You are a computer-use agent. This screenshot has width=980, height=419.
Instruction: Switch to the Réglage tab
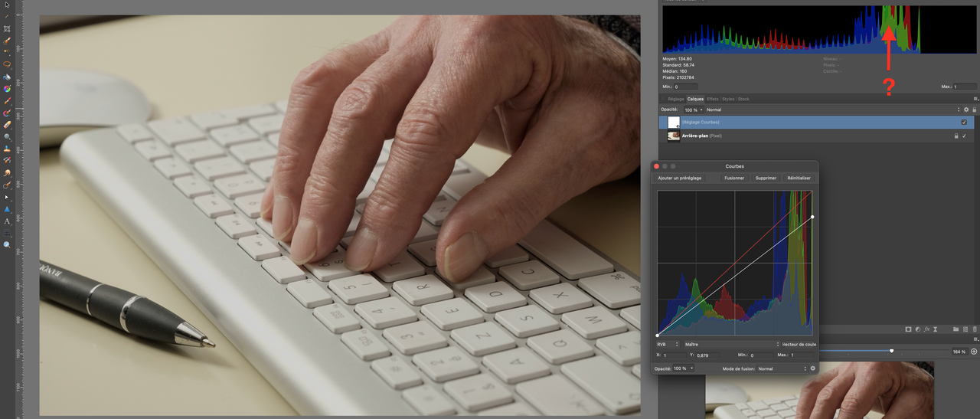click(x=676, y=99)
